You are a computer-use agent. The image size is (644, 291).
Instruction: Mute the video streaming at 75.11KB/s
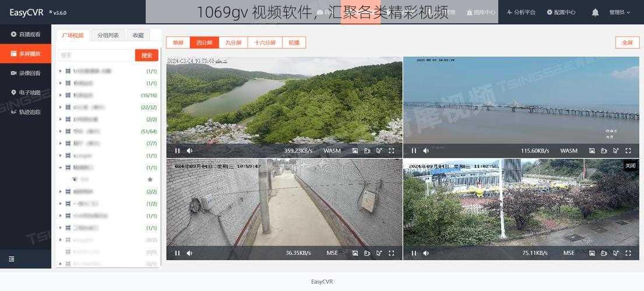(x=426, y=253)
